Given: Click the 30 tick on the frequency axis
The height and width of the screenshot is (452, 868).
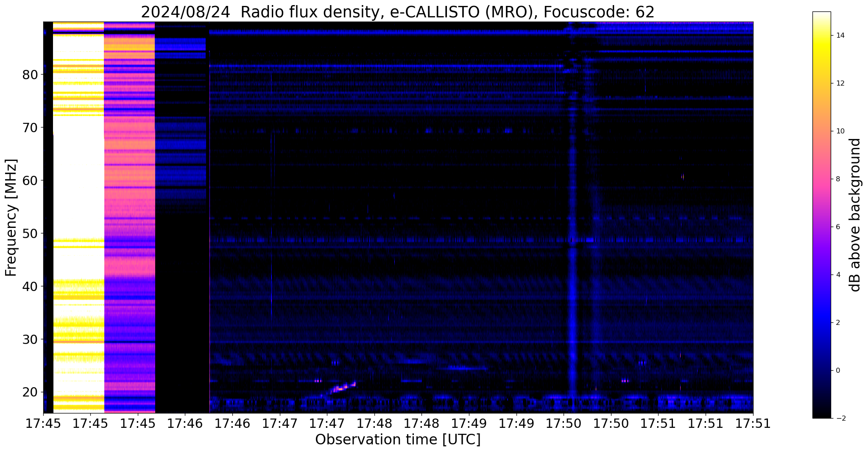Looking at the screenshot, I should (x=30, y=340).
